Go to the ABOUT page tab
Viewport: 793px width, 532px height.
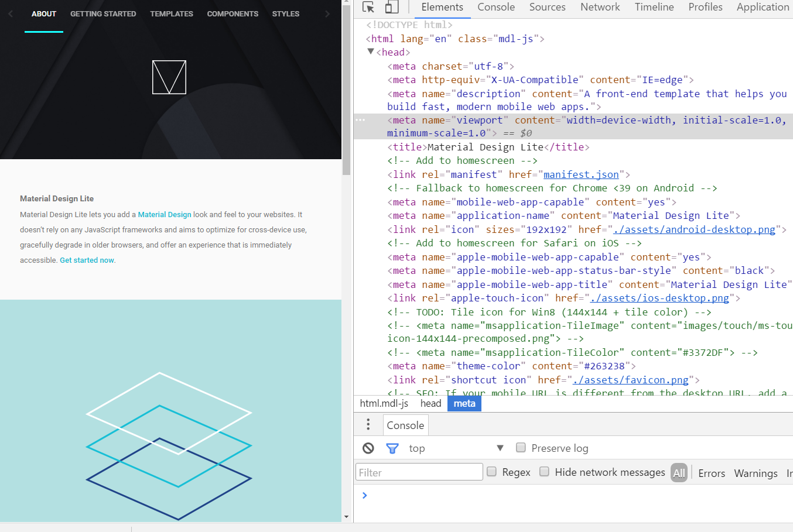(x=44, y=13)
